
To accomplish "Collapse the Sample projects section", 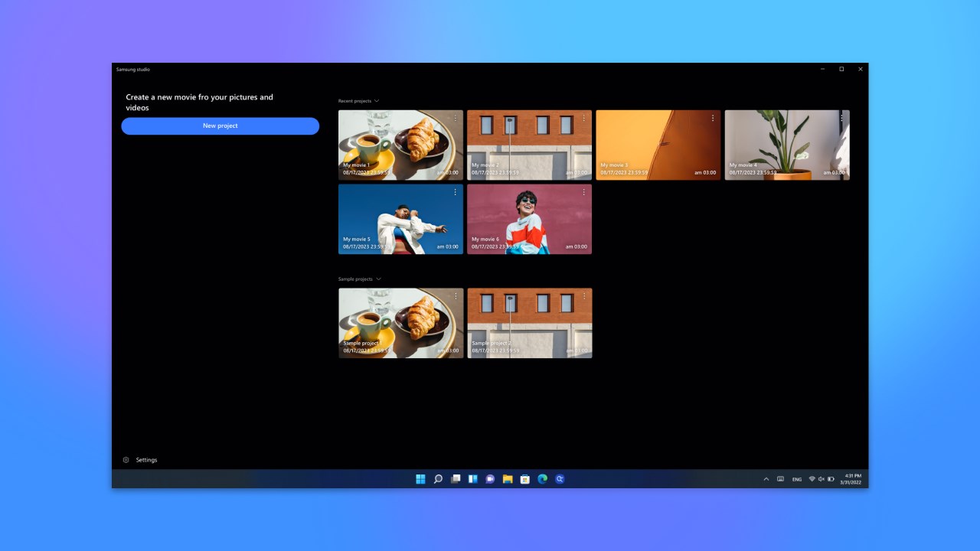I will point(378,279).
